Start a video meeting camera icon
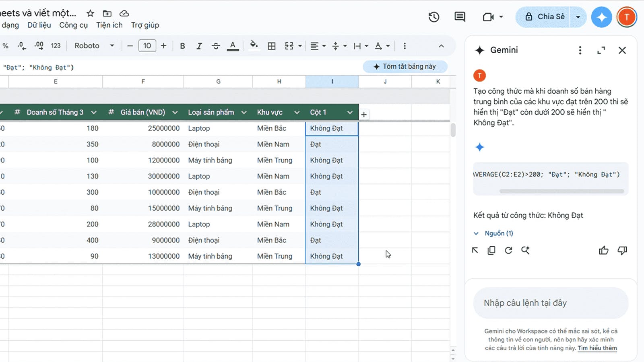 [488, 17]
